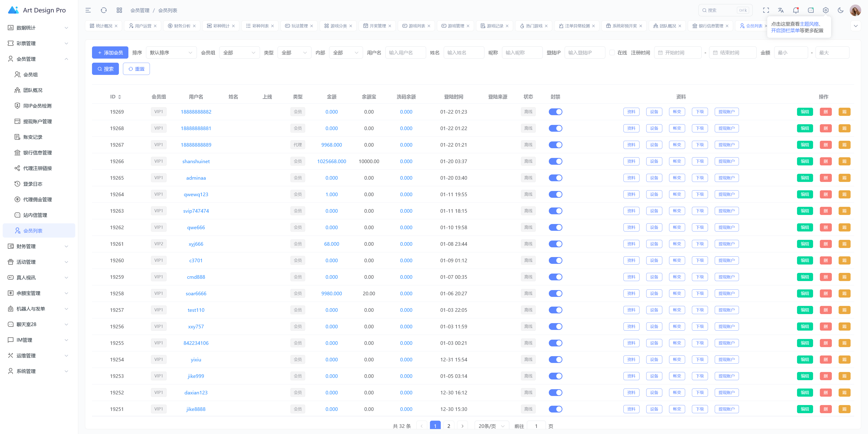Check the 在线 online checkbox
Screen dimensions: 868x434
[x=612, y=52]
